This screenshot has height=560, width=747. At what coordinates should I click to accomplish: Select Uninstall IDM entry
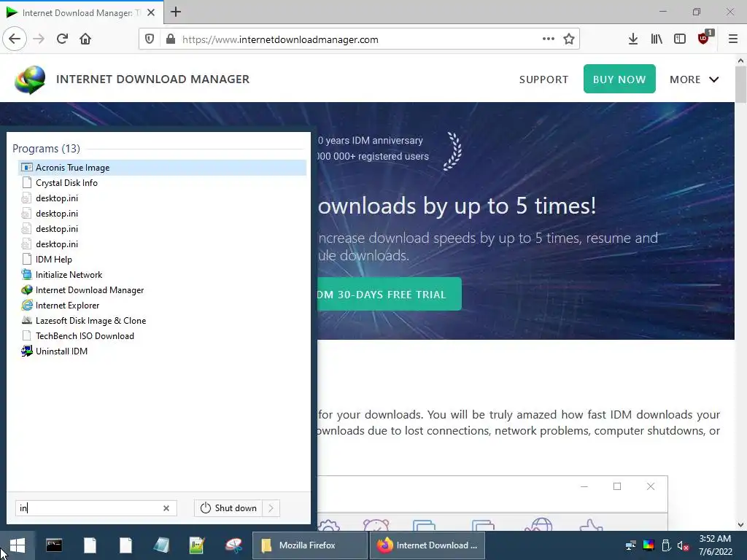(x=163, y=351)
